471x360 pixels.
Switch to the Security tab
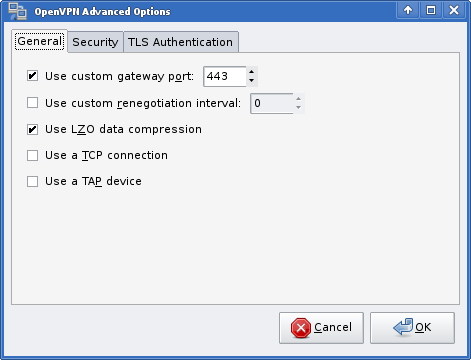point(95,42)
